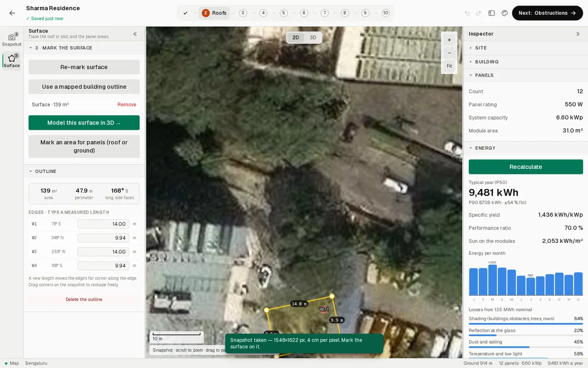
Task: Focus the W4 edge length field
Action: pos(103,265)
